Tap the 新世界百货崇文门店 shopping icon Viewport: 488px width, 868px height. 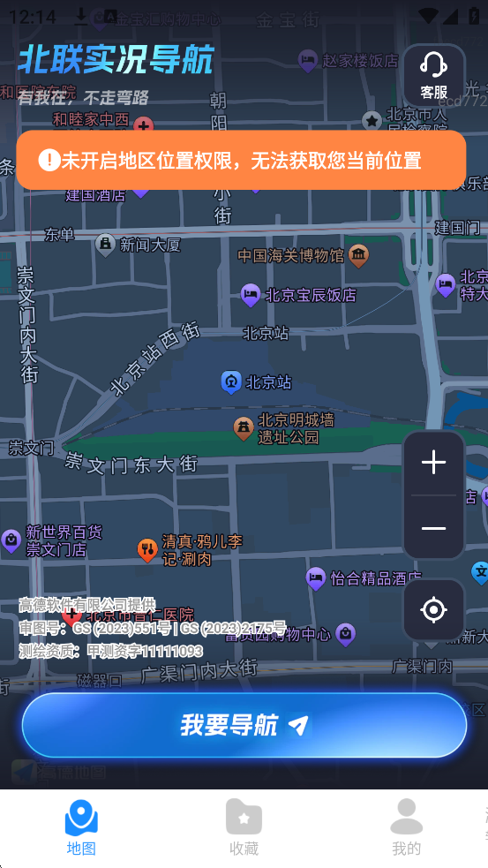(11, 540)
